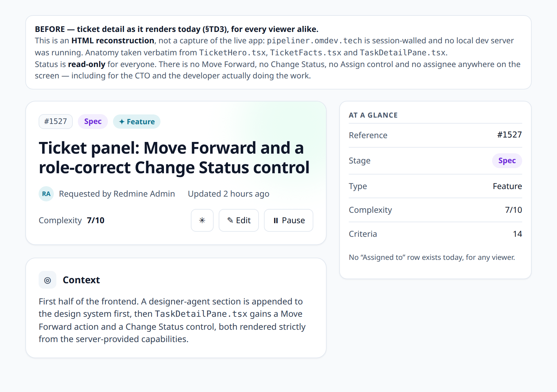This screenshot has height=392, width=557.
Task: Pause the ticket
Action: tap(289, 220)
